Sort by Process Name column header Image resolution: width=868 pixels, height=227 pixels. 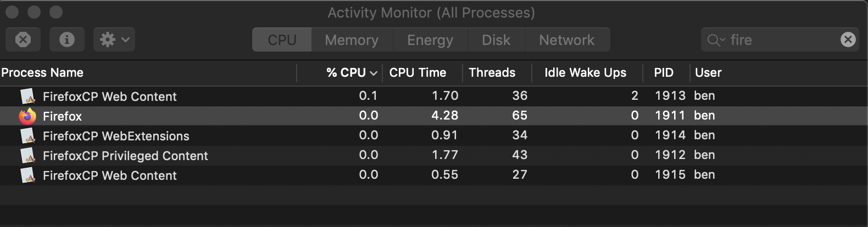(x=43, y=73)
